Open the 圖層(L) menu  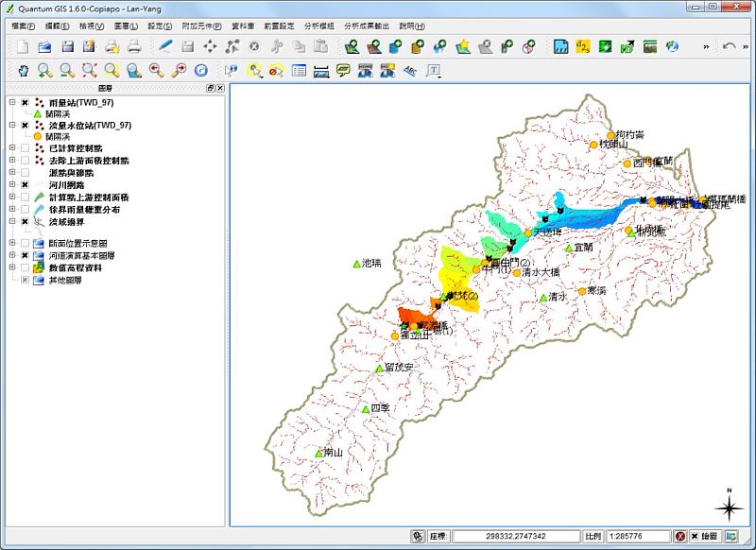click(x=125, y=26)
